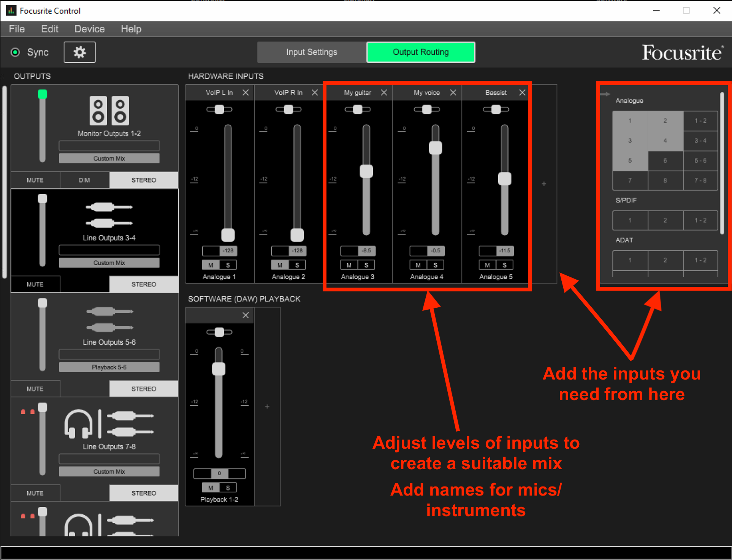This screenshot has width=732, height=560.
Task: Solo the Playback 1-2 channel
Action: pyautogui.click(x=228, y=488)
